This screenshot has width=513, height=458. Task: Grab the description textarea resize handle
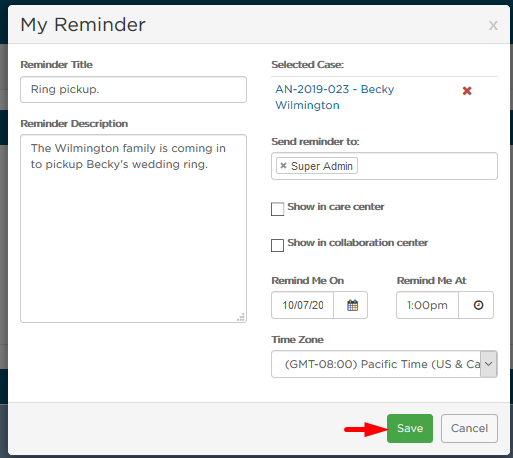241,317
